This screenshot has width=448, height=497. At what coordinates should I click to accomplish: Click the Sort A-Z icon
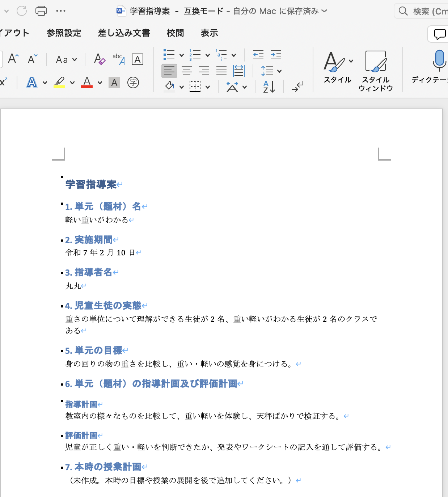tap(268, 86)
